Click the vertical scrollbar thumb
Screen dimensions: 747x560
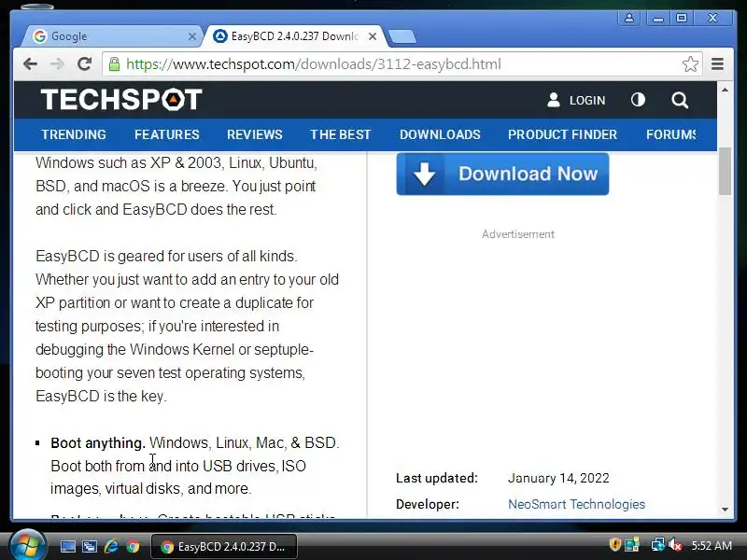pos(725,171)
